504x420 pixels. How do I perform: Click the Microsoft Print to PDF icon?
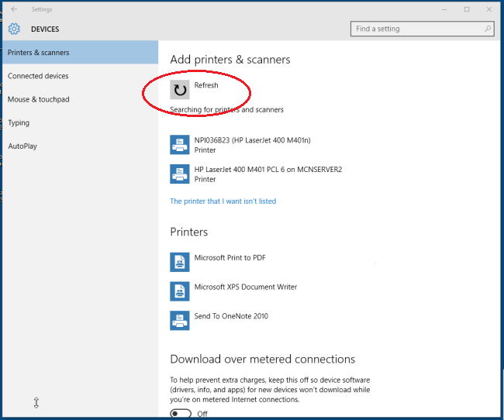[180, 262]
